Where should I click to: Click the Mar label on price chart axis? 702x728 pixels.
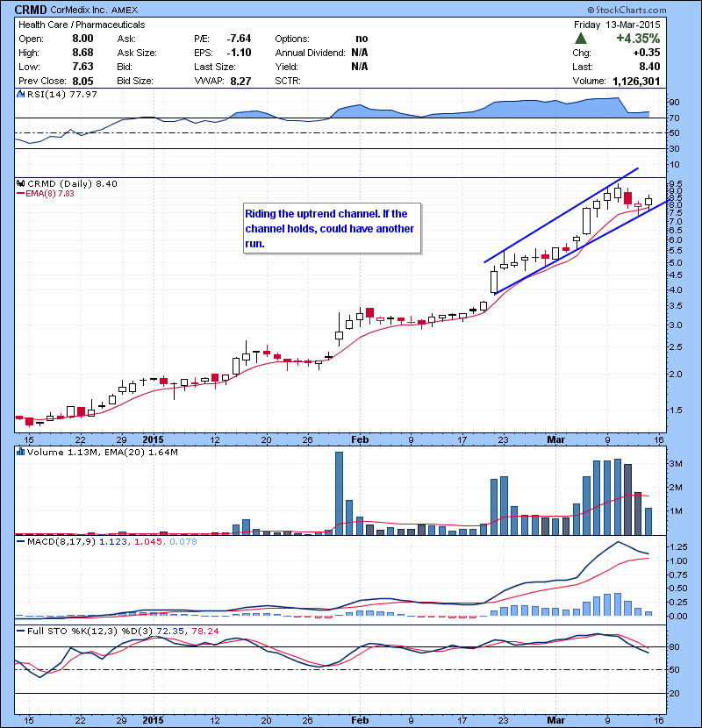(555, 439)
